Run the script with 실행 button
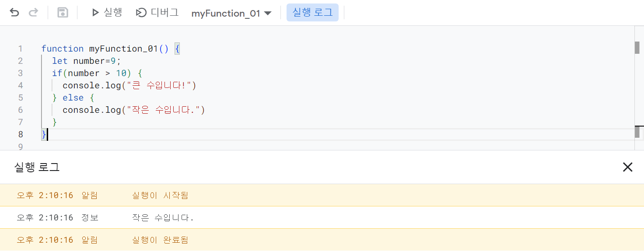Viewport: 644px width, 251px height. click(107, 13)
